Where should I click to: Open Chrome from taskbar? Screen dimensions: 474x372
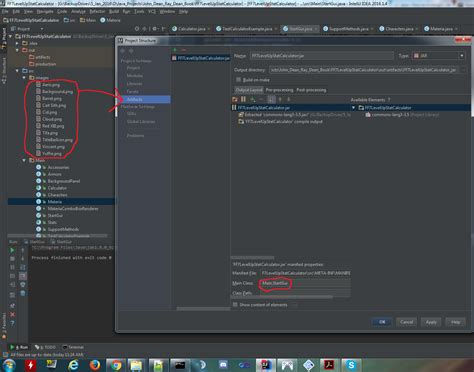[116, 365]
